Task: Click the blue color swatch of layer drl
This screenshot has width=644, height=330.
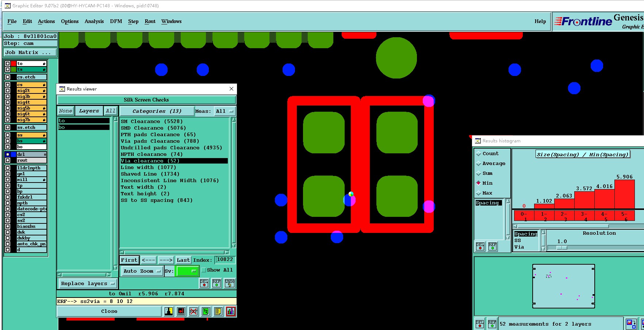Action: [x=14, y=154]
